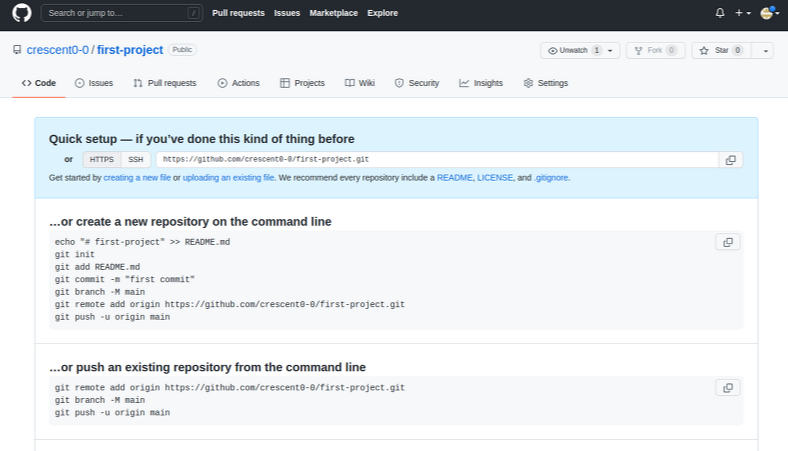Open the Projects tab

click(x=303, y=83)
